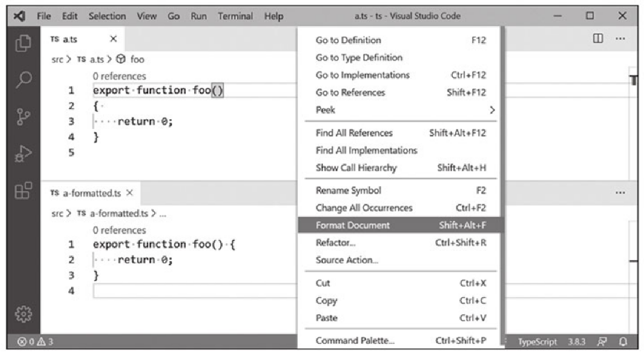Viewport: 644px width, 354px height.
Task: Open the Terminal menu
Action: coord(235,16)
